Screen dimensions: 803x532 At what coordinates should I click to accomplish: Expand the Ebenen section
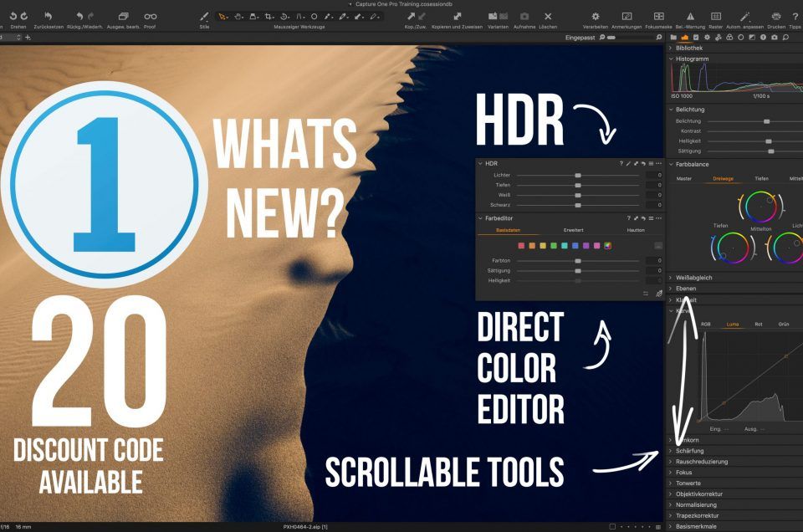tap(670, 289)
